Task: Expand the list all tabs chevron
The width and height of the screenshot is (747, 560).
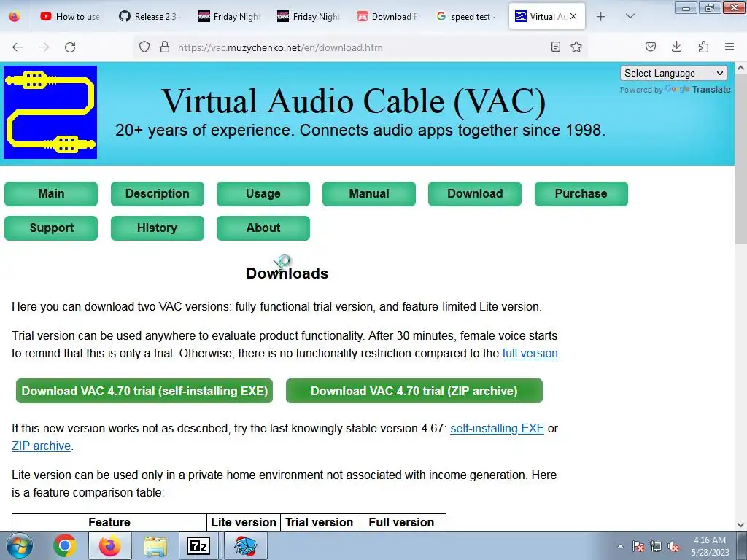Action: point(630,16)
